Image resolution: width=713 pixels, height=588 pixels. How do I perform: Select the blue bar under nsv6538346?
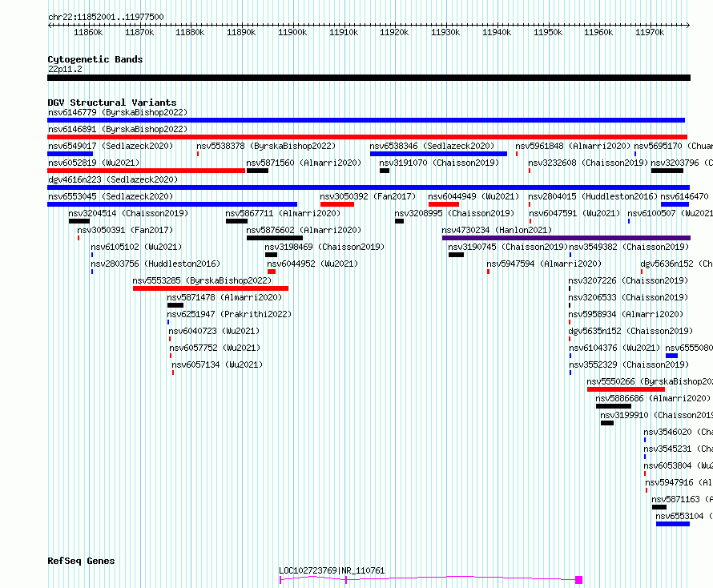tap(438, 154)
